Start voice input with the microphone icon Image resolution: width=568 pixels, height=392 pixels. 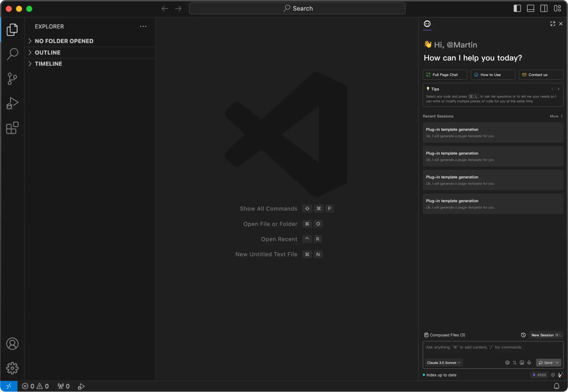coord(529,362)
